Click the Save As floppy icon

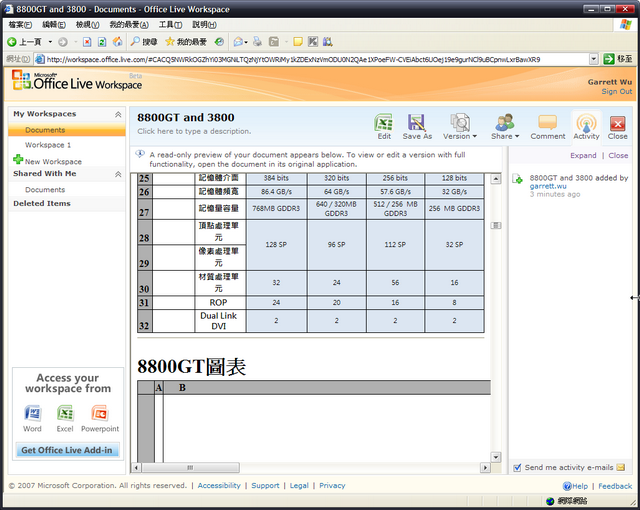(x=416, y=123)
